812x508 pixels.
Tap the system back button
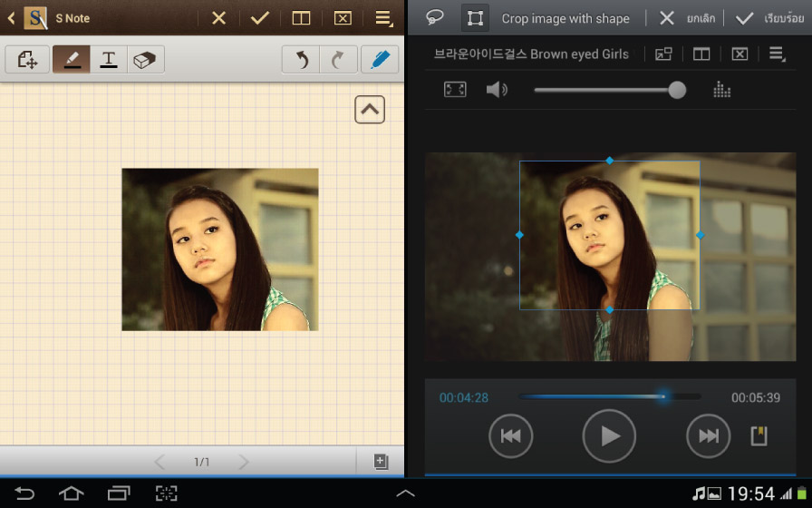(x=24, y=493)
